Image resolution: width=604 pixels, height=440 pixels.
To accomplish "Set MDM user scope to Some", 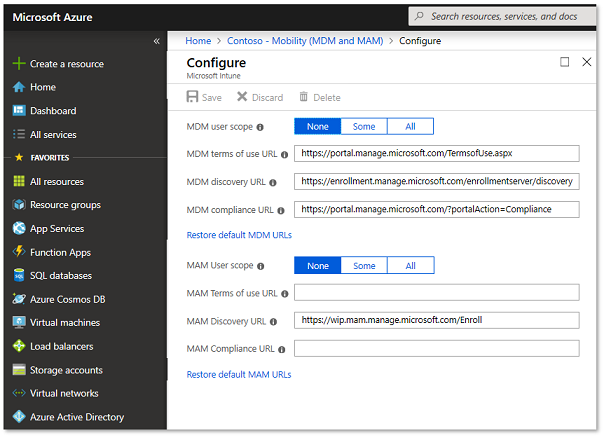I will pyautogui.click(x=364, y=127).
